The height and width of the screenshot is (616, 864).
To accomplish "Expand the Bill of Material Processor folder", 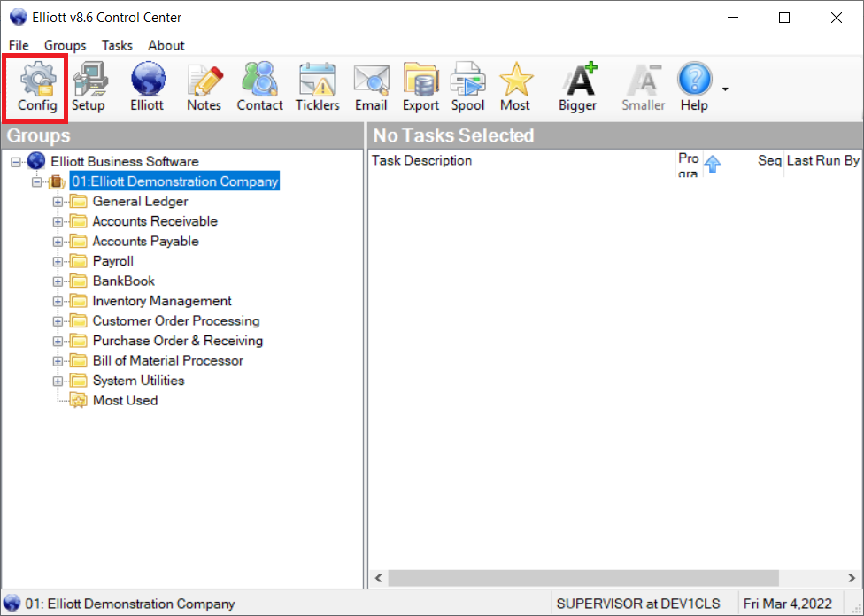I will [58, 361].
